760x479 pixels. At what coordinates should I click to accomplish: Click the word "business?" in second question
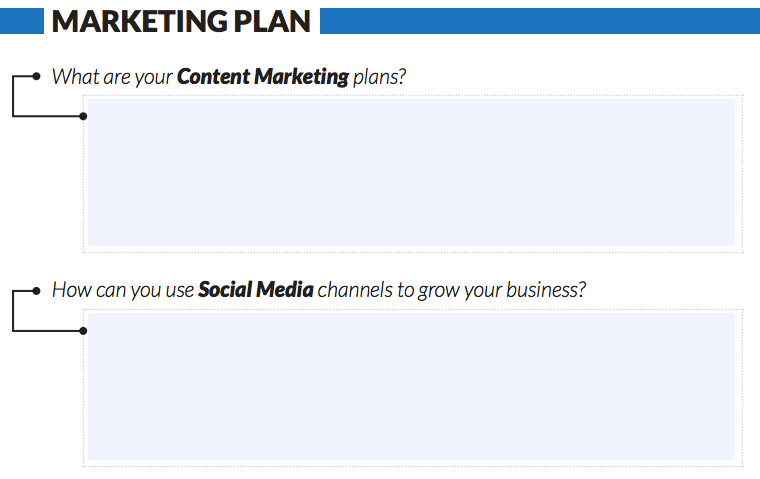(546, 290)
